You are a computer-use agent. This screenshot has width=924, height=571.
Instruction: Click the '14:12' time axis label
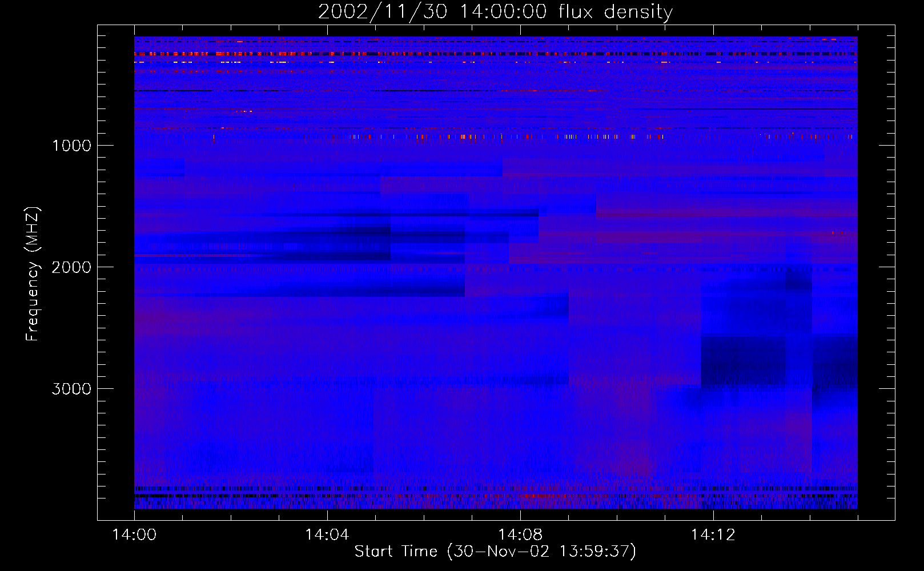[713, 535]
